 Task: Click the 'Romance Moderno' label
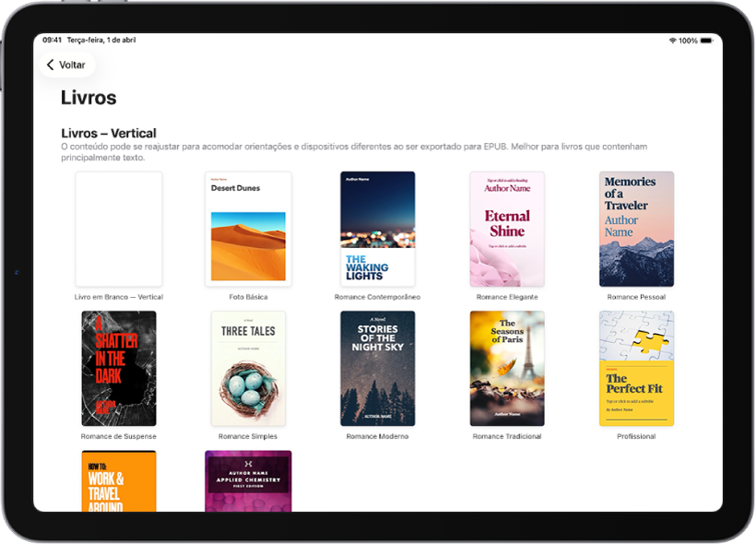click(377, 436)
